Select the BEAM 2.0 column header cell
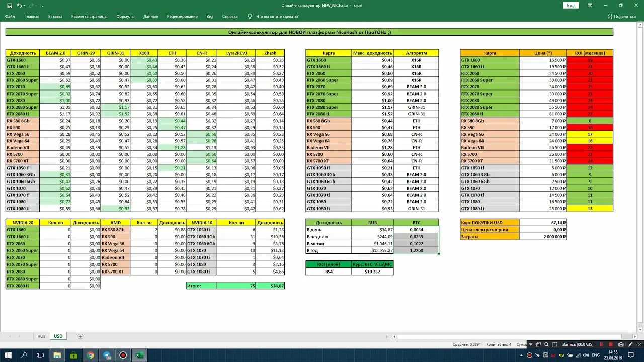This screenshot has width=644, height=362. point(55,53)
